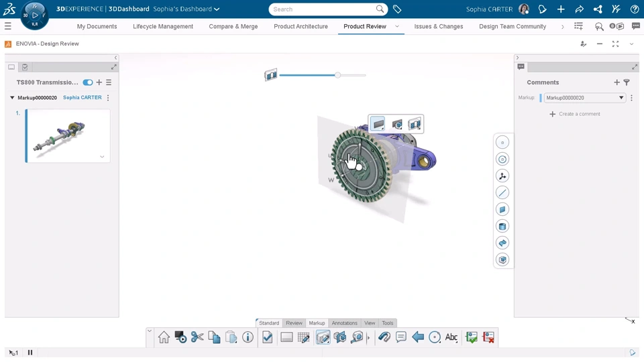
Task: Click the grid pencil markup icon
Action: click(x=303, y=337)
